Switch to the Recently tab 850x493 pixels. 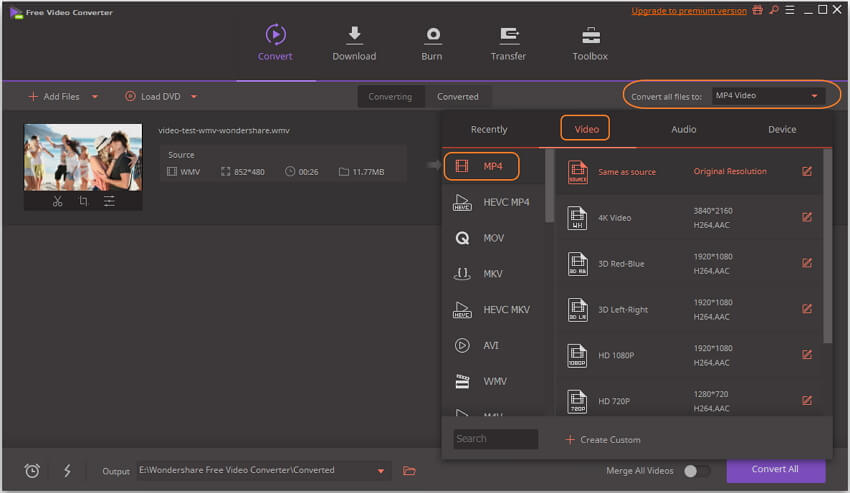coord(489,130)
